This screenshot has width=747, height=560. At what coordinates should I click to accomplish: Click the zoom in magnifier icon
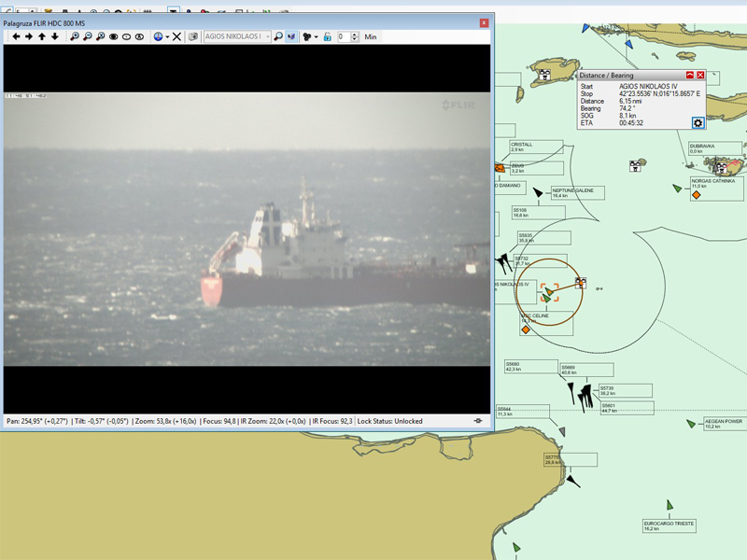pyautogui.click(x=75, y=36)
